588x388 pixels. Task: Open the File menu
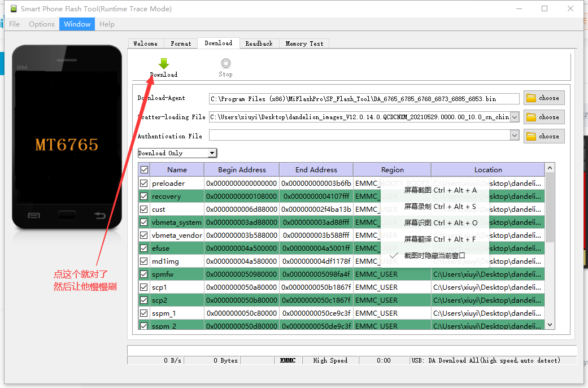[14, 24]
